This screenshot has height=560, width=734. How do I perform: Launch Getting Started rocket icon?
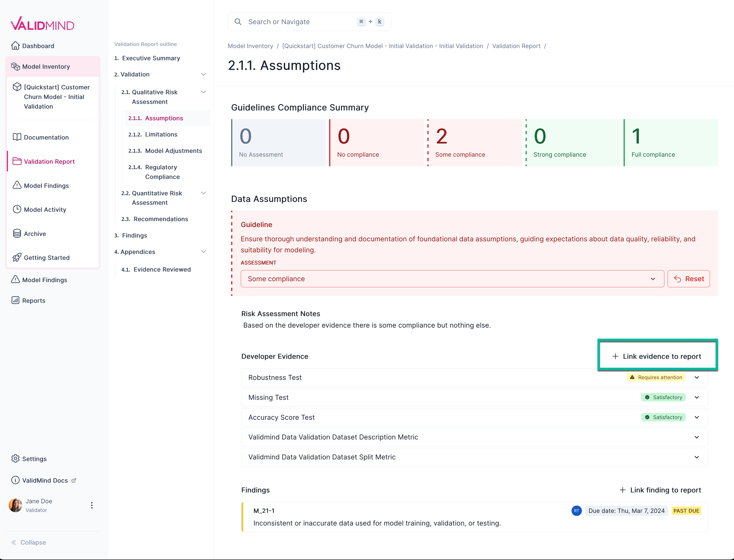pos(17,257)
